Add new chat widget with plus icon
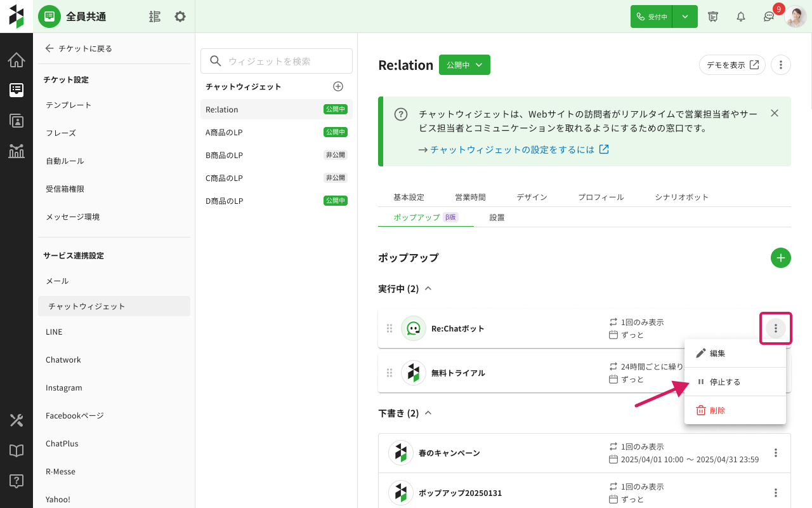The width and height of the screenshot is (812, 508). pos(338,86)
